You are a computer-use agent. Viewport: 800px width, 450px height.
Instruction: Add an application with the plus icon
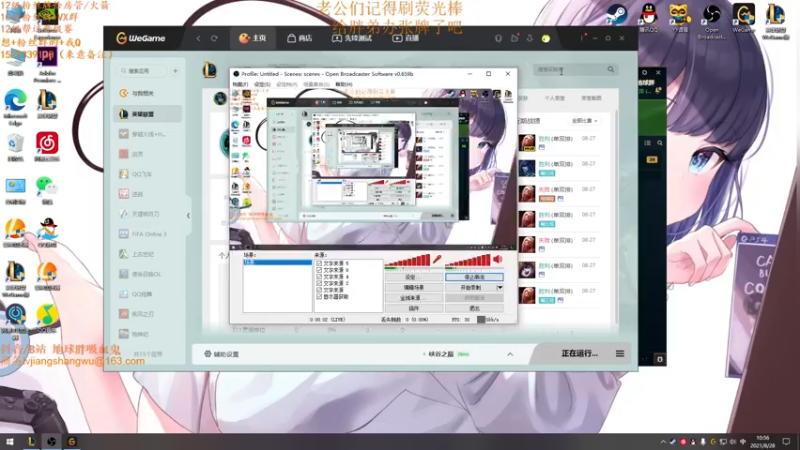(175, 71)
